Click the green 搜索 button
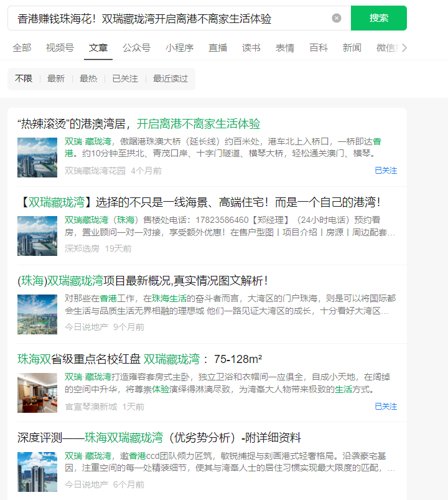The width and height of the screenshot is (448, 500). (378, 18)
